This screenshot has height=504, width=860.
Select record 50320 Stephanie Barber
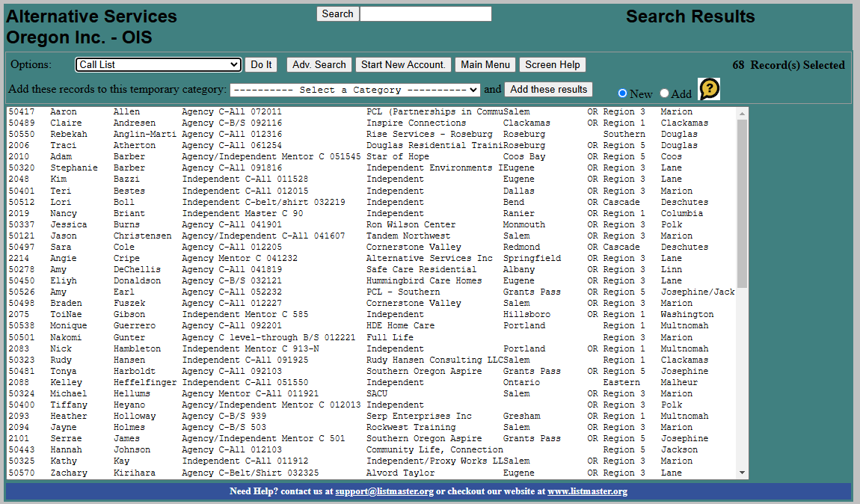click(x=372, y=168)
